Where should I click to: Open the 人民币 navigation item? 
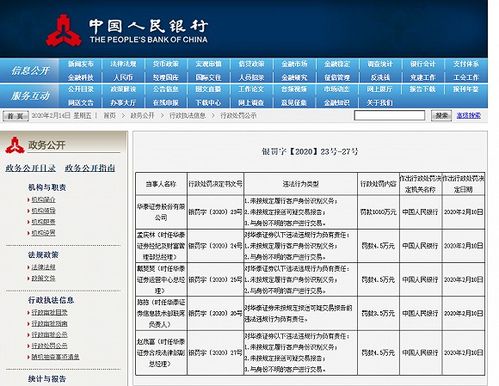click(x=123, y=77)
